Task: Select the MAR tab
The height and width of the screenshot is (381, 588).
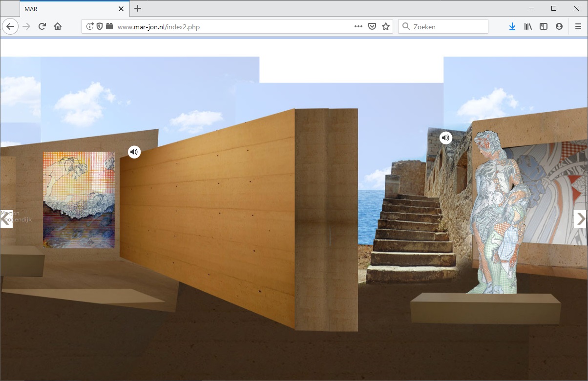Action: [x=68, y=9]
